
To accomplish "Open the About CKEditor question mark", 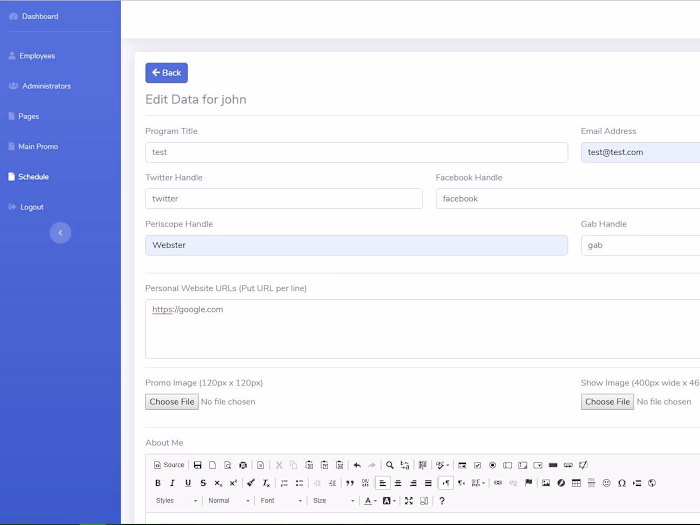I will (x=442, y=501).
